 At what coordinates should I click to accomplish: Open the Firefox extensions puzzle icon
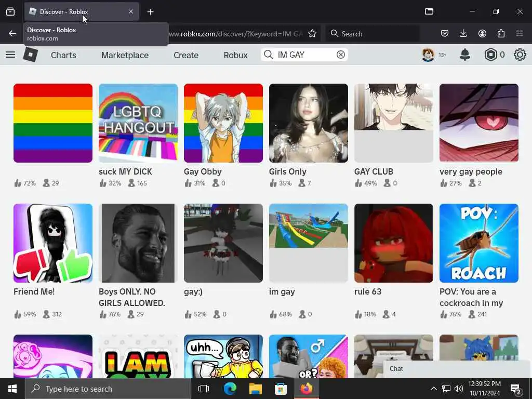pos(501,34)
